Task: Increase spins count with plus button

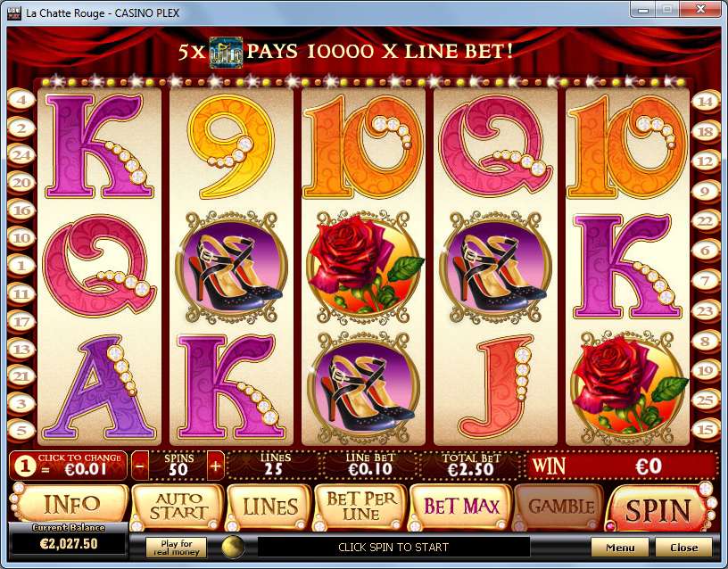Action: (215, 466)
